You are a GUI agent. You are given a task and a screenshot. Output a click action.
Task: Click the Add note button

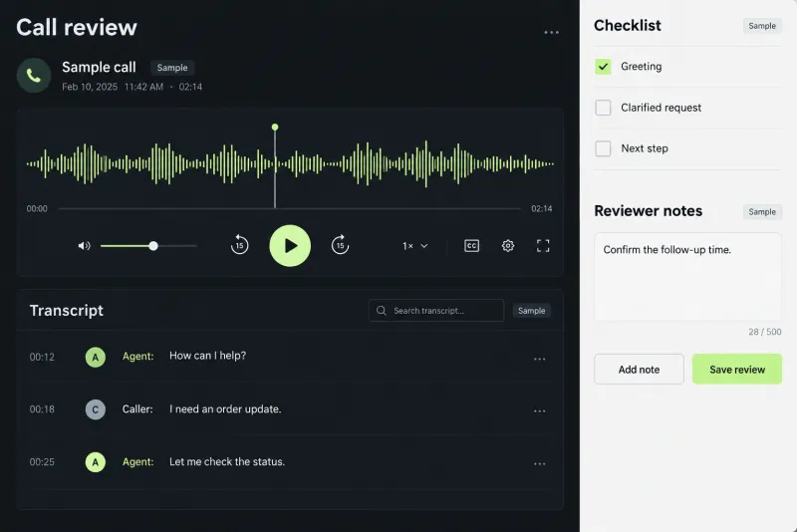[639, 370]
